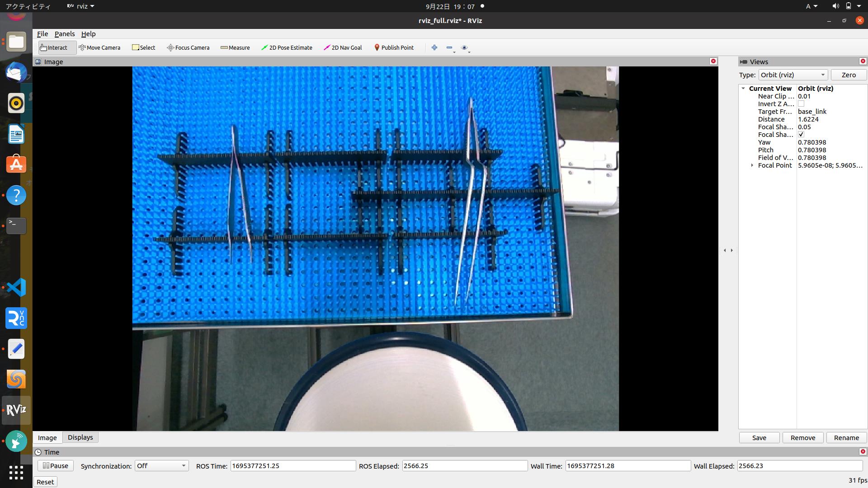Open the Synchronization dropdown
The height and width of the screenshot is (488, 868).
coord(161,466)
